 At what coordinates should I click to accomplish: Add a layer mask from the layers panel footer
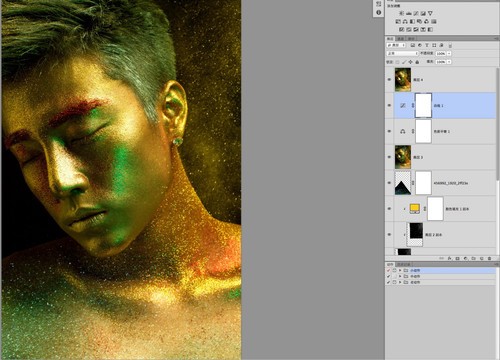click(457, 258)
